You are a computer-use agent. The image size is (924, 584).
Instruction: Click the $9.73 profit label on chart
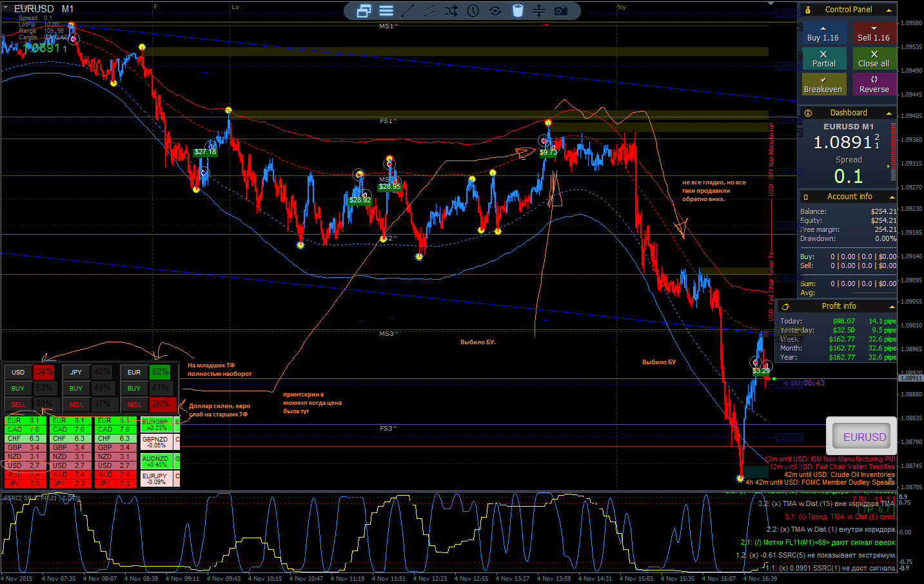549,153
